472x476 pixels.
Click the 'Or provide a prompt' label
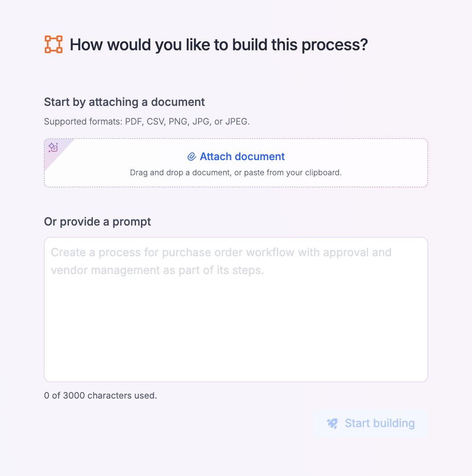click(97, 222)
